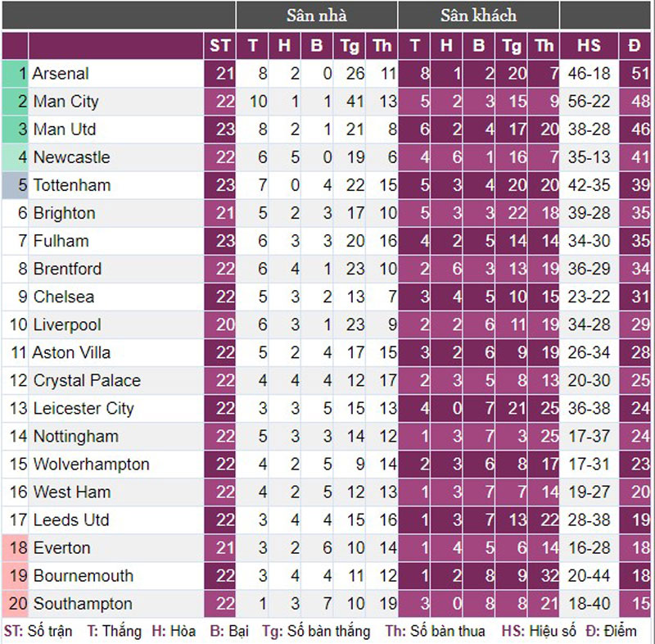This screenshot has width=655, height=644.
Task: Select the Liverpool team name
Action: (67, 324)
